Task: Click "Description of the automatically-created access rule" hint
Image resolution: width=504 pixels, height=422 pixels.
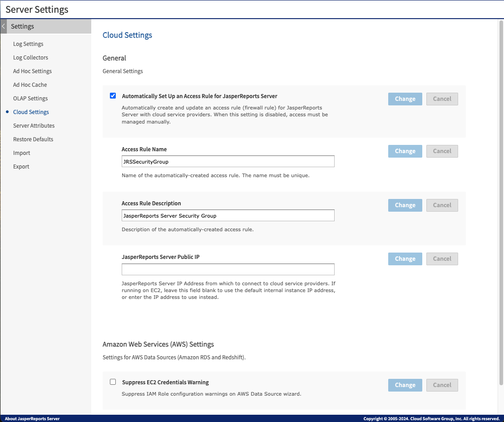Action: point(188,230)
